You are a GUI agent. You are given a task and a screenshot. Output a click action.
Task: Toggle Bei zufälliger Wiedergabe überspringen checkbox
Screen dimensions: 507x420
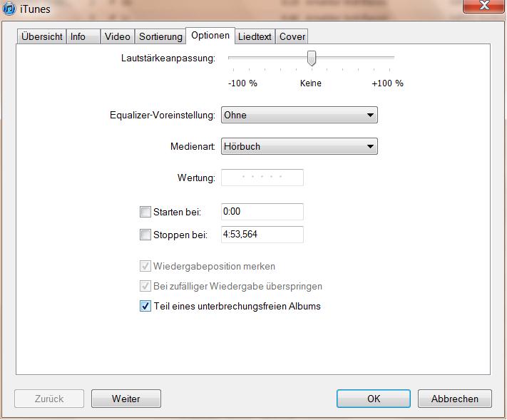click(x=145, y=286)
